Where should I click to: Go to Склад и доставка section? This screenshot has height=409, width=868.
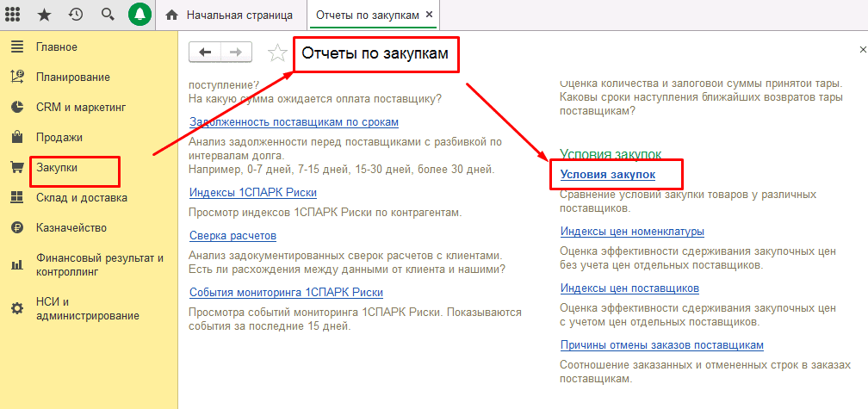(x=81, y=198)
